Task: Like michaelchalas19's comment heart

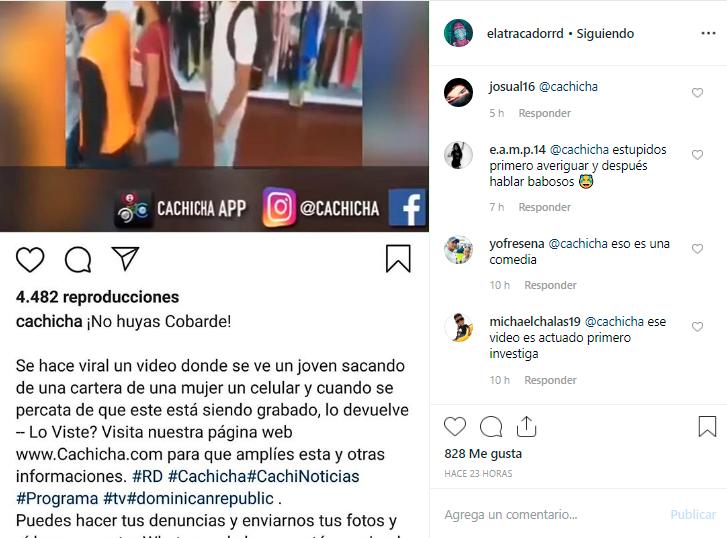Action: click(x=697, y=327)
